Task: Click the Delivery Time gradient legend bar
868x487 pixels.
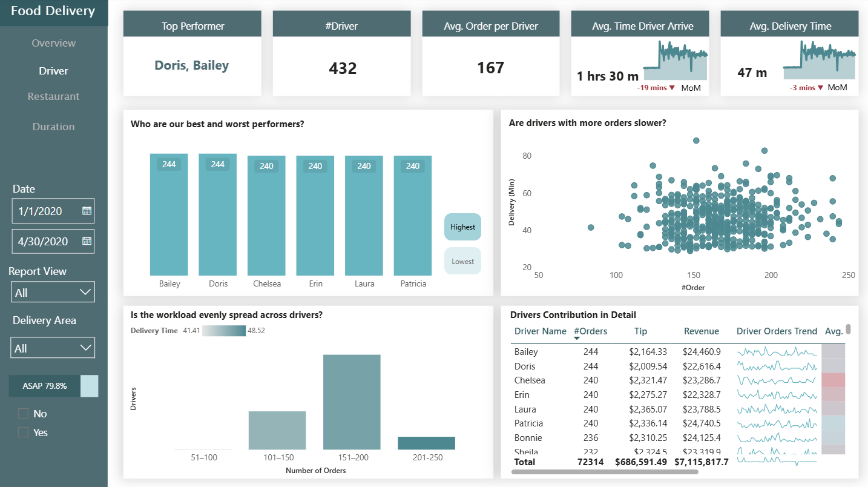Action: [224, 331]
